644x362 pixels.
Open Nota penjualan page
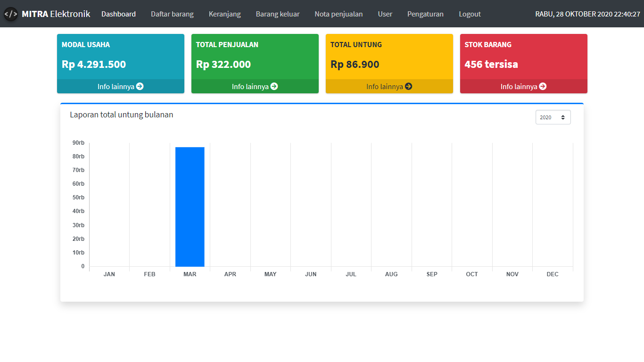pos(339,14)
